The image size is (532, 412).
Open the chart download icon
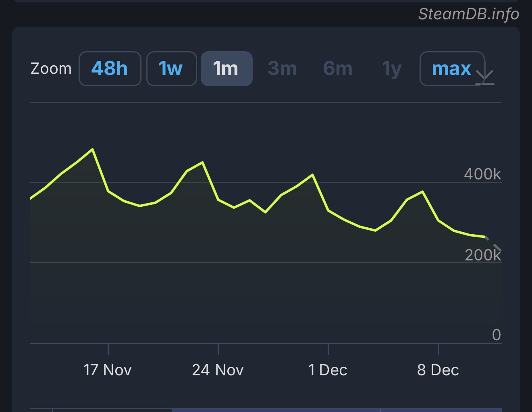pyautogui.click(x=485, y=73)
